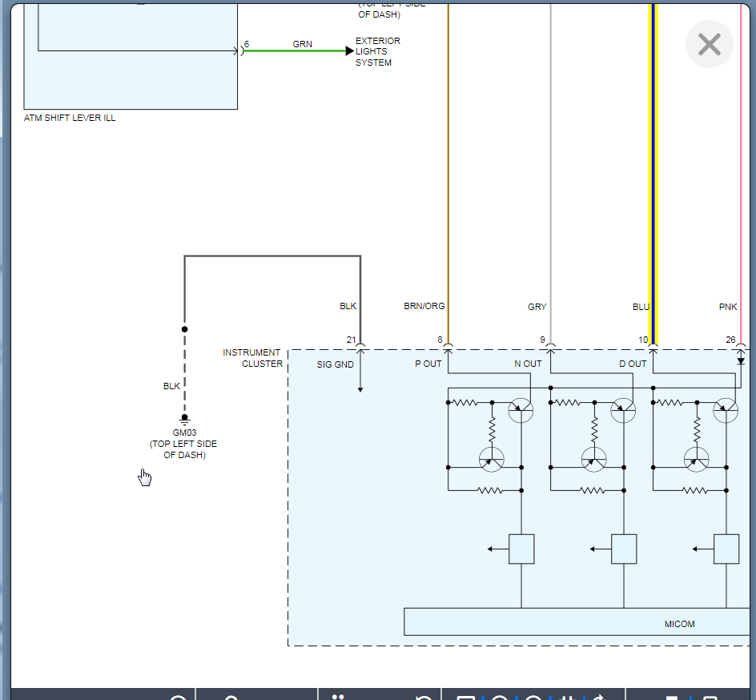Click connector pin 6 on the shift lever
Image resolution: width=756 pixels, height=700 pixels.
click(243, 50)
